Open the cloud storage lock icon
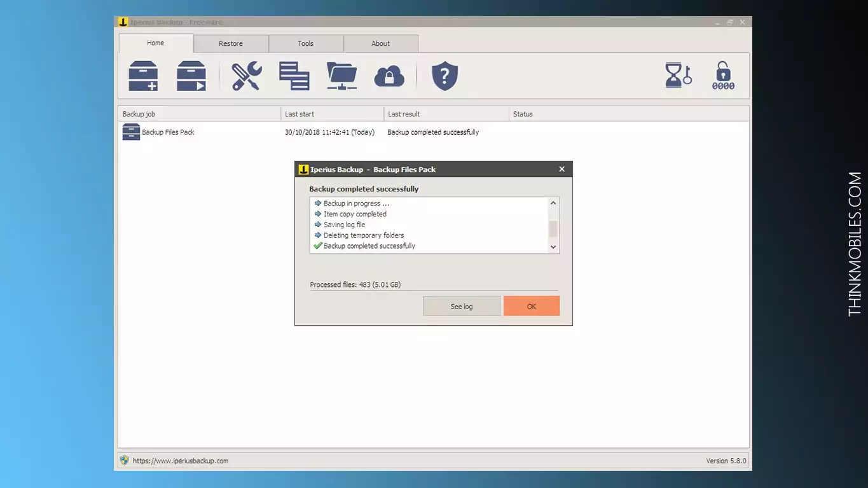 point(389,76)
